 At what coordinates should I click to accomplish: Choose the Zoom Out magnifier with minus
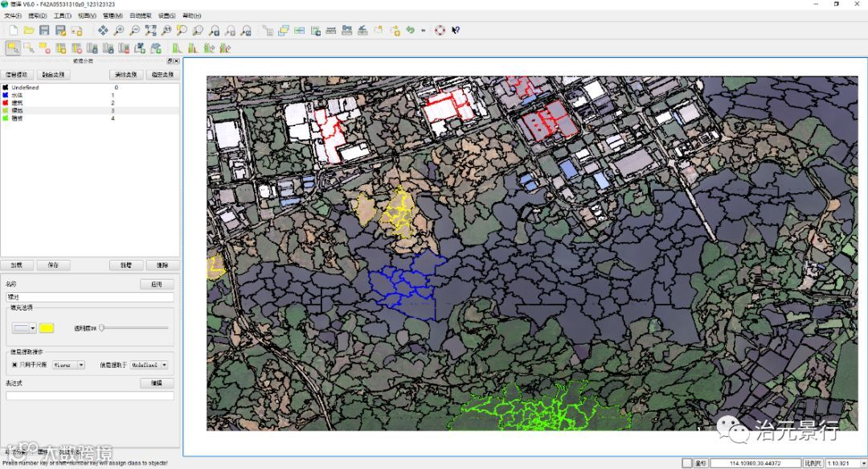(x=134, y=31)
